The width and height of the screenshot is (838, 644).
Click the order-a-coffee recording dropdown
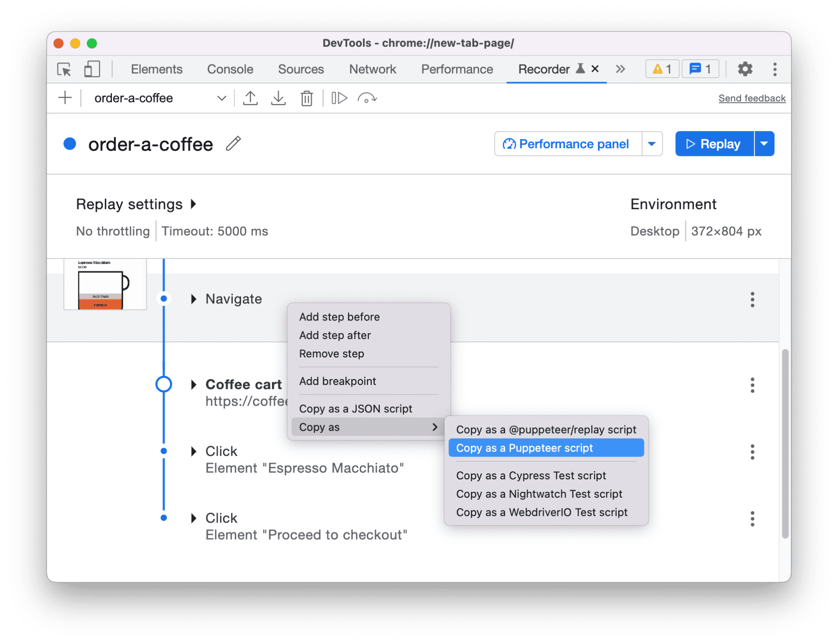click(221, 98)
